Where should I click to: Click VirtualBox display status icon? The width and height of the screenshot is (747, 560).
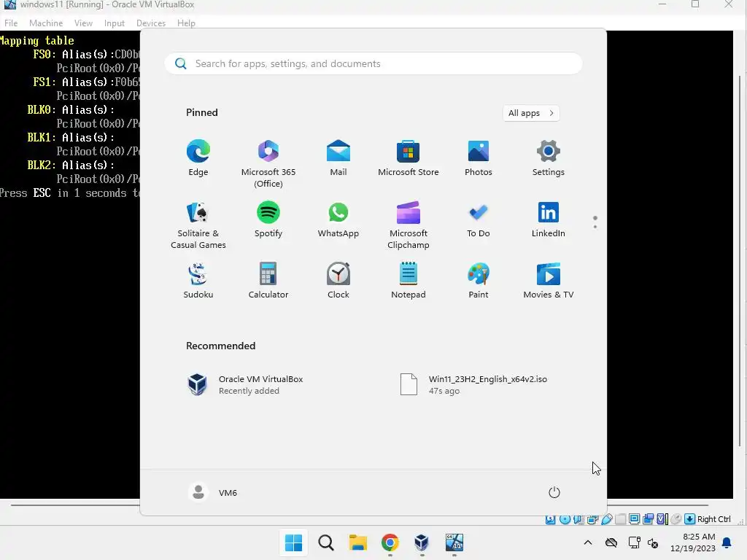coord(634,519)
